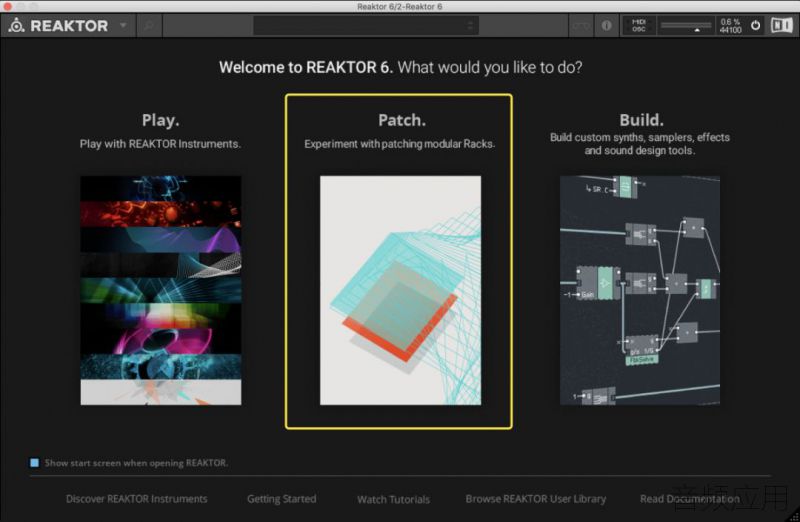
Task: Open the Play instruments artwork thumbnail
Action: (161, 290)
